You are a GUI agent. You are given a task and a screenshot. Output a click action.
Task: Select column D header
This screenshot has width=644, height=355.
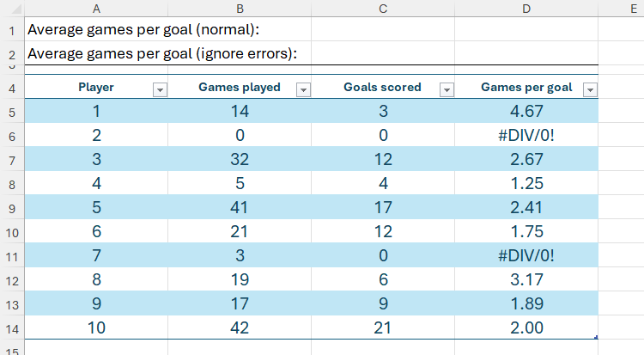526,8
